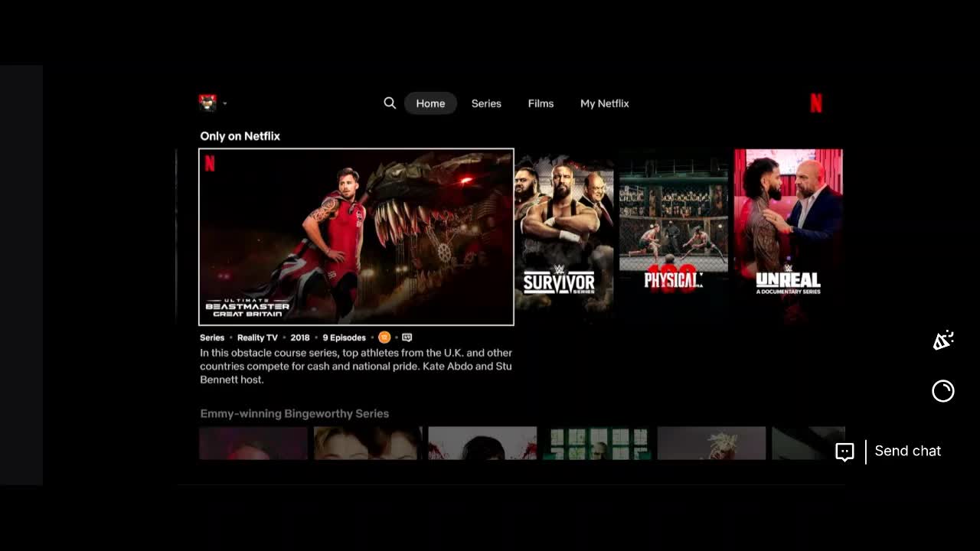The height and width of the screenshot is (551, 980).
Task: Switch to the Series tab
Action: click(486, 103)
